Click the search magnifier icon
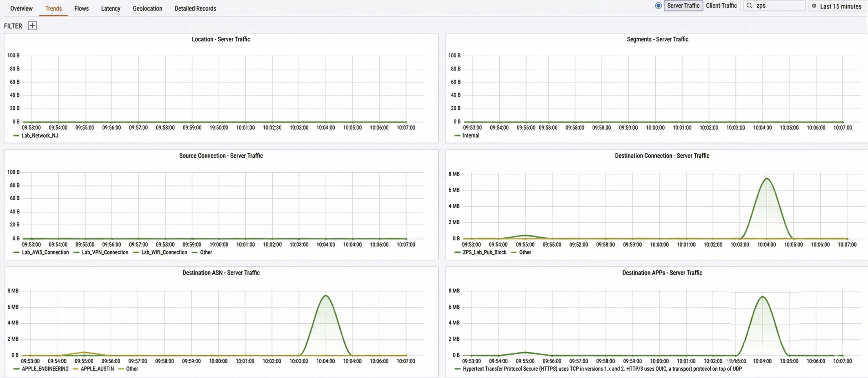 749,6
